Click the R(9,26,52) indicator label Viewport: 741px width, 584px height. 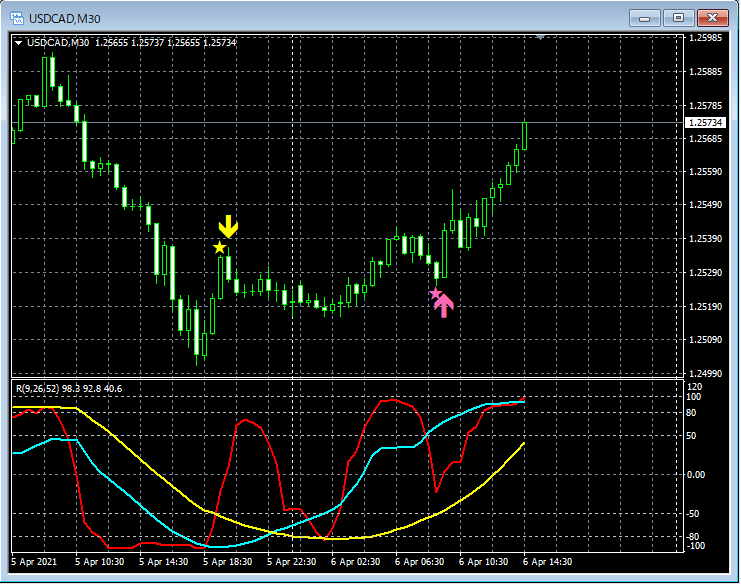69,389
